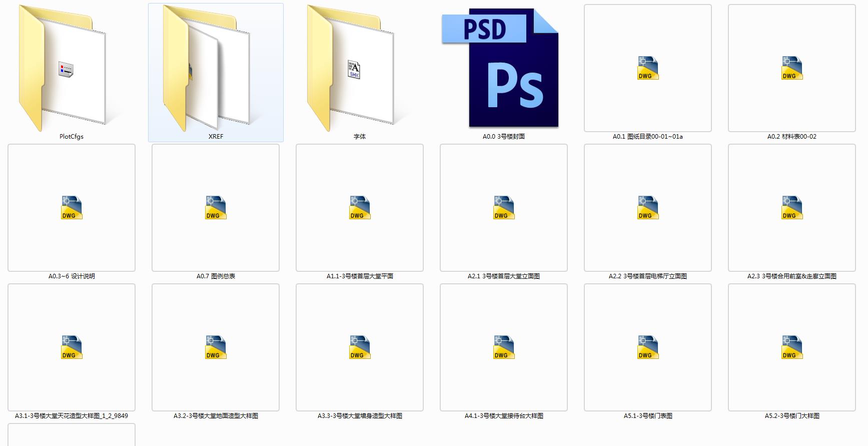Click the file name A2.2 3号楼首层电梯厅立面图
The height and width of the screenshot is (446, 868).
click(648, 276)
